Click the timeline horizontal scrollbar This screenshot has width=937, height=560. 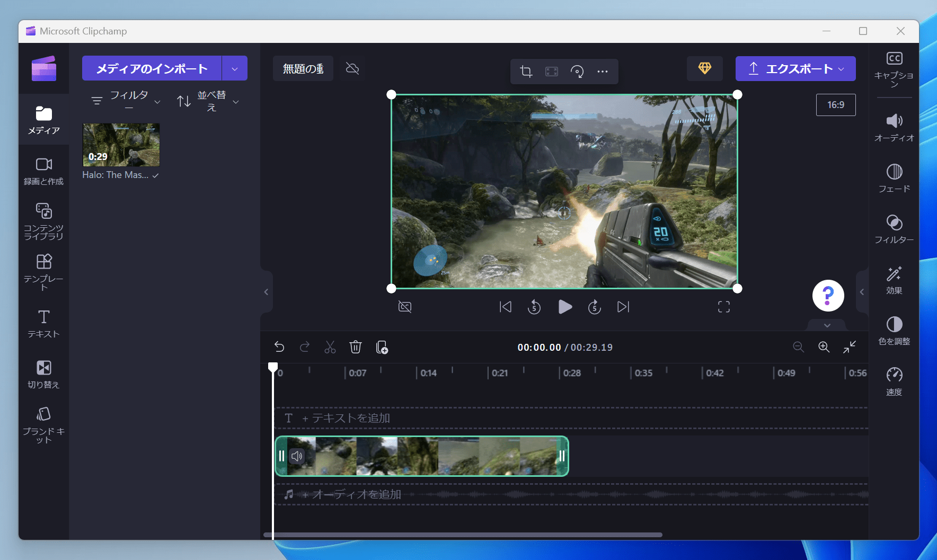tap(463, 535)
